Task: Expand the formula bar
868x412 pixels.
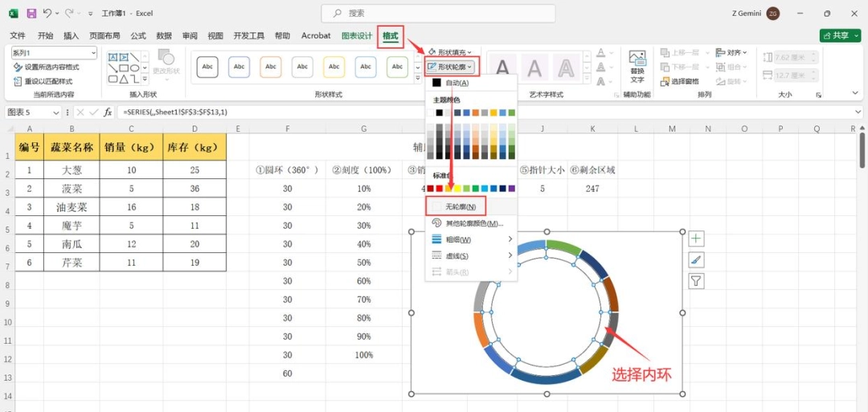Action: pyautogui.click(x=858, y=112)
